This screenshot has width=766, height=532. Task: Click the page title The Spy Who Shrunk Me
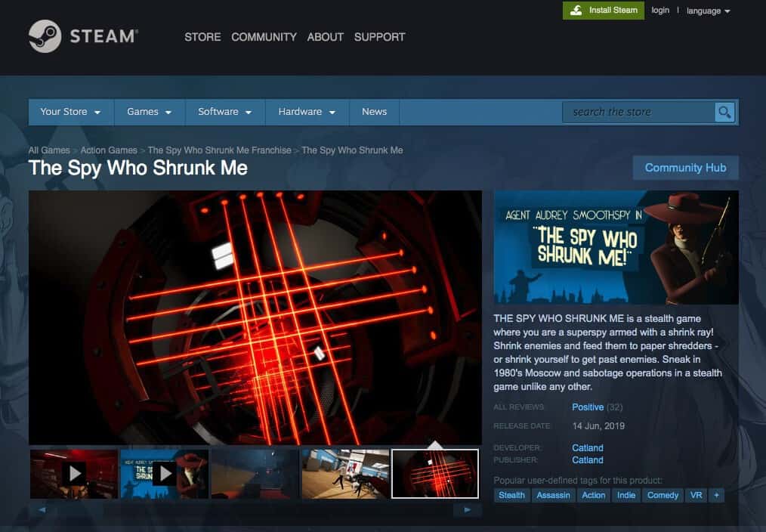coord(138,168)
